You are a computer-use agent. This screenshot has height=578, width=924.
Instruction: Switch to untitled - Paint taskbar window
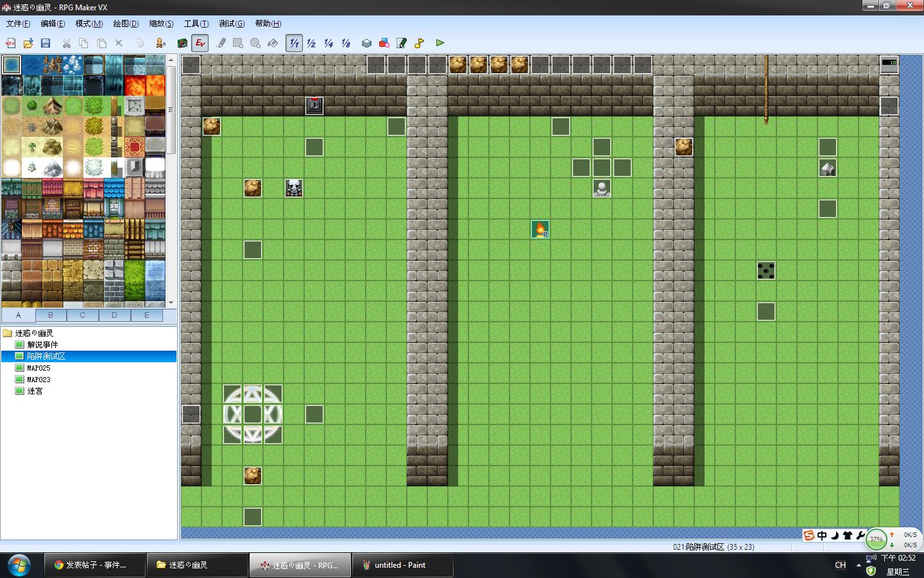click(403, 565)
